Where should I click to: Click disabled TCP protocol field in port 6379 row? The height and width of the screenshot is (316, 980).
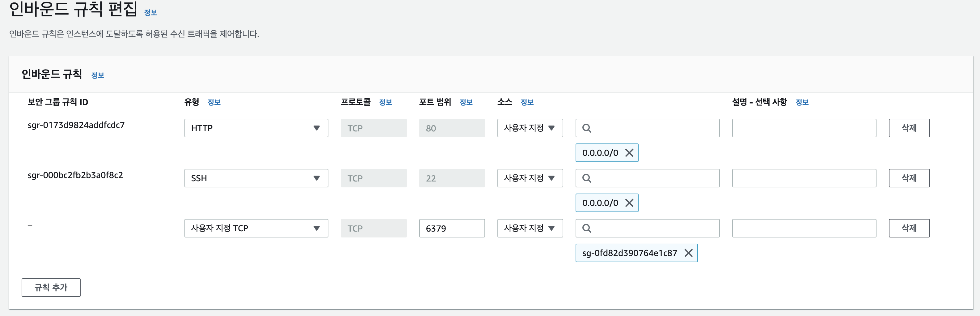(374, 228)
